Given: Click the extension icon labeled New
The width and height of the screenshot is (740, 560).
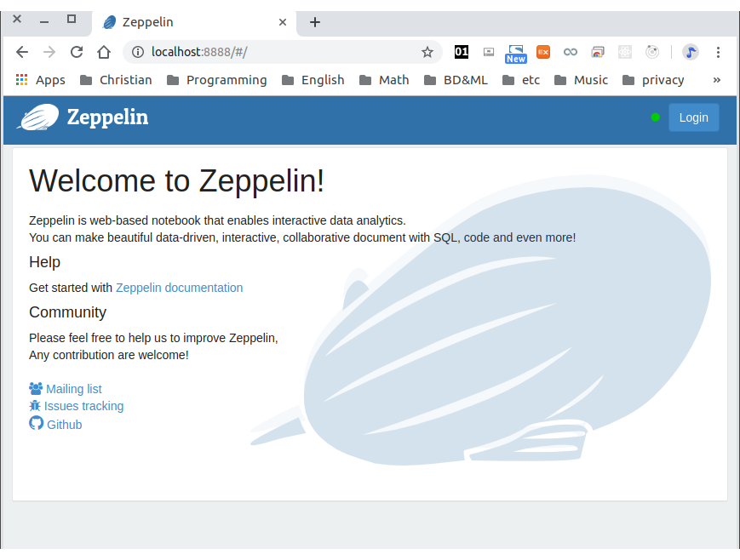Looking at the screenshot, I should pos(516,54).
